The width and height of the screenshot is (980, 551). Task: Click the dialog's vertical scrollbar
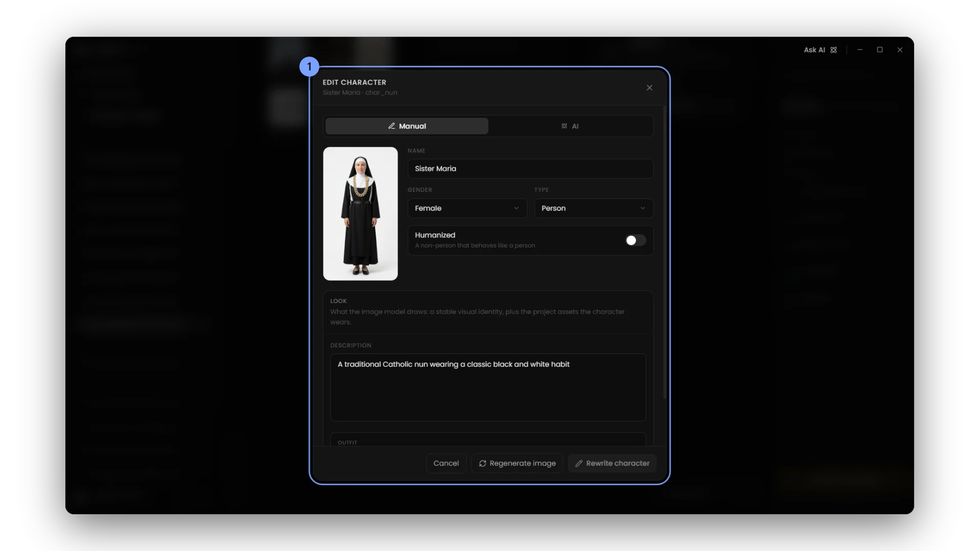665,253
